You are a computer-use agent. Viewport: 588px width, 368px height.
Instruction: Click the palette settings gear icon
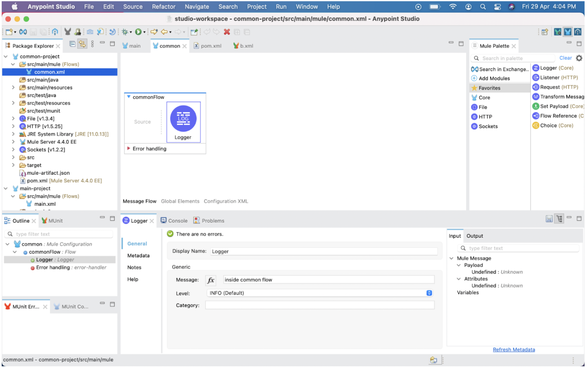click(579, 58)
